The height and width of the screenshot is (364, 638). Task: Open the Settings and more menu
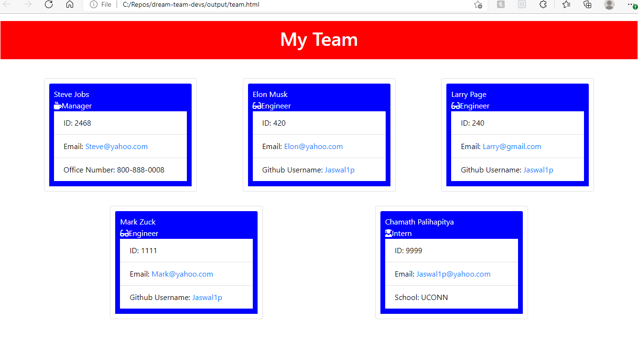click(x=631, y=4)
